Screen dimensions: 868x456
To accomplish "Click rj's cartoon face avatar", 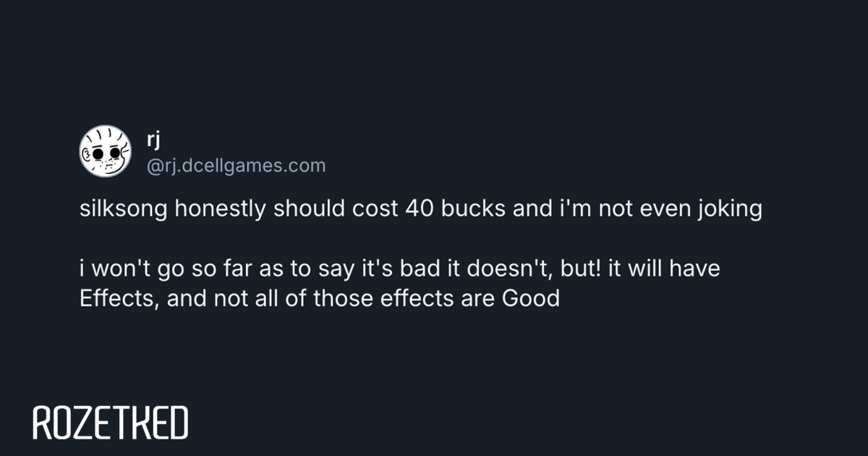I will tap(105, 151).
